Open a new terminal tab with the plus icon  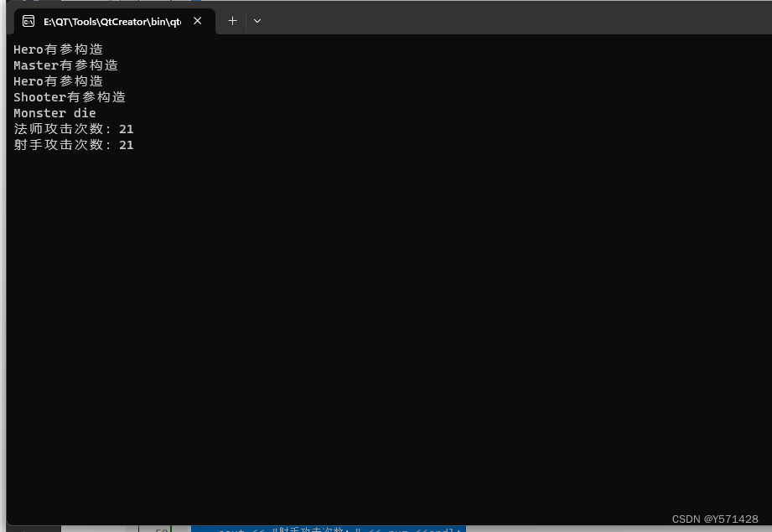point(232,20)
